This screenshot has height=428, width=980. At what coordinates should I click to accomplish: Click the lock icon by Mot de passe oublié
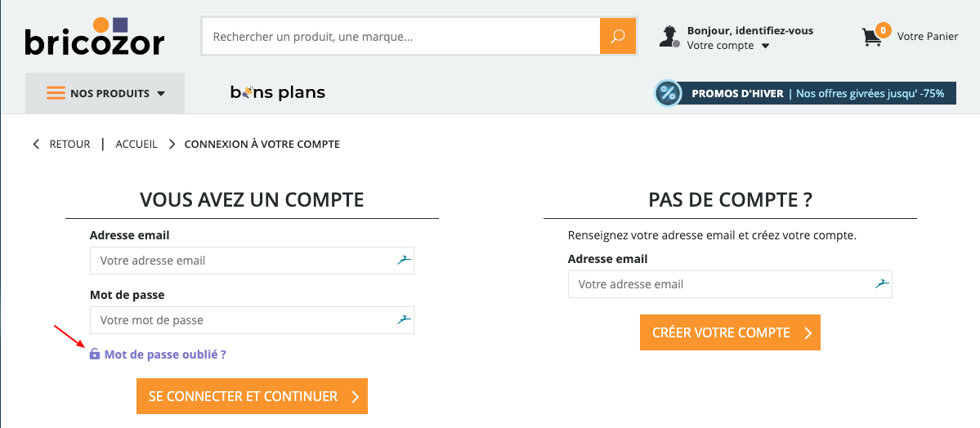tap(94, 354)
